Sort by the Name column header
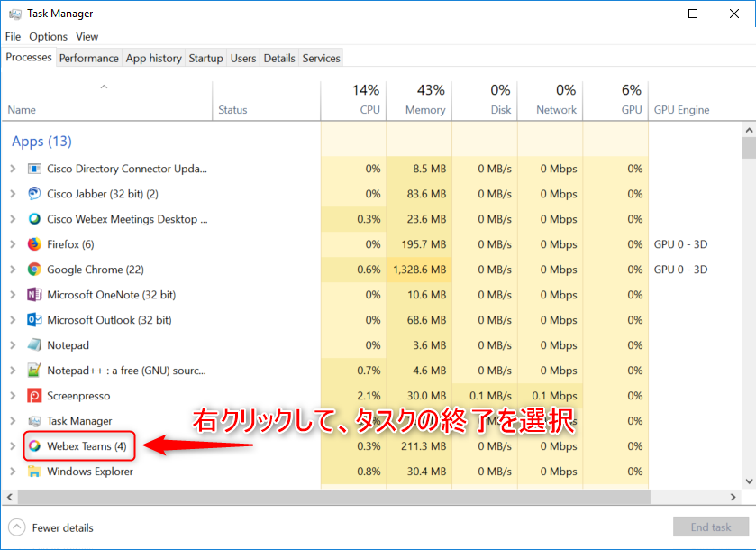The image size is (756, 550). pos(107,100)
